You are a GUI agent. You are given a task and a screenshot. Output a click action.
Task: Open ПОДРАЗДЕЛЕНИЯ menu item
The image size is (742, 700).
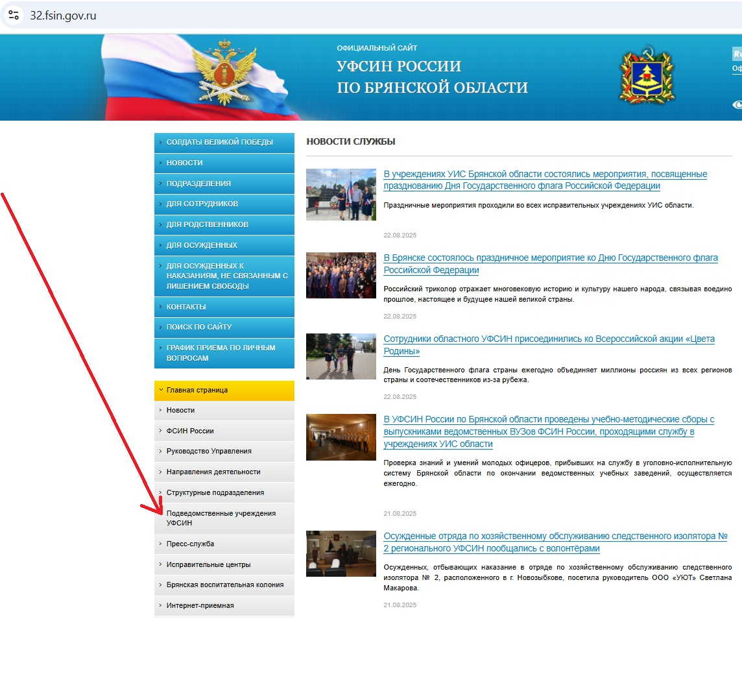point(224,184)
